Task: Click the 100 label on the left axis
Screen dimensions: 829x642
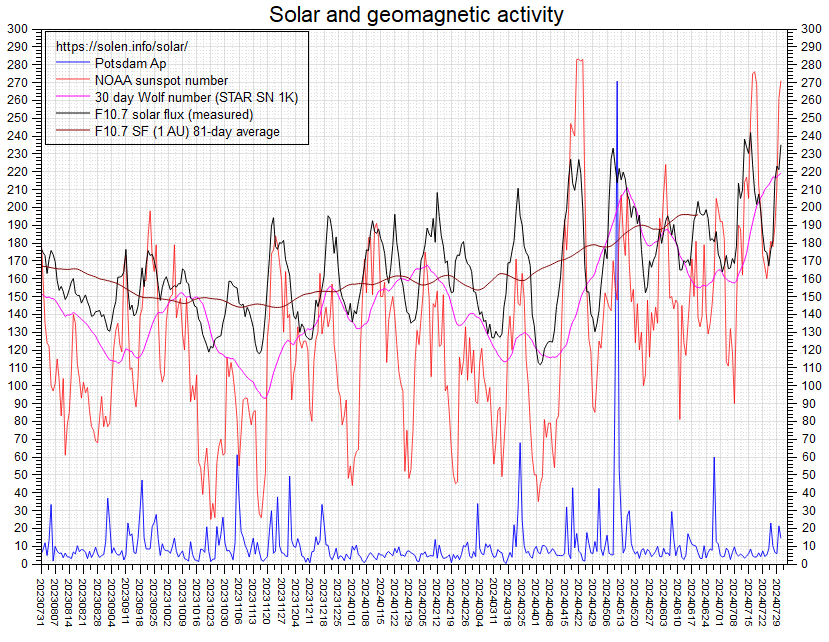Action: (x=17, y=386)
